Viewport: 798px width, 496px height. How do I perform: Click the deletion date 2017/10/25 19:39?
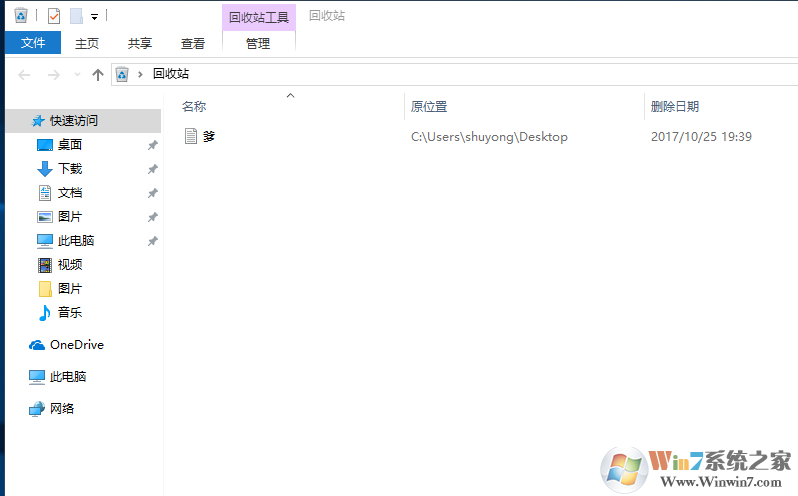[x=701, y=137]
